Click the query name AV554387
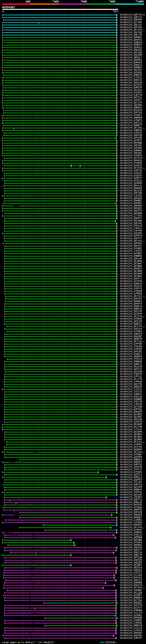 click(8, 7)
